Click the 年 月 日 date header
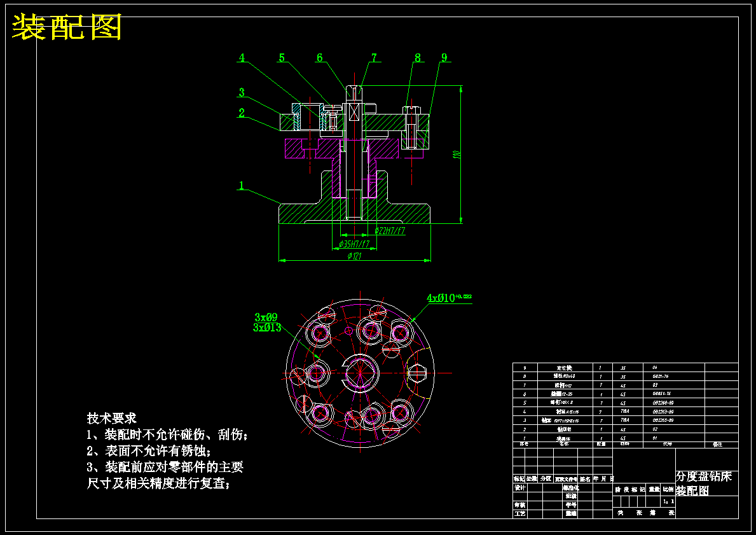The image size is (756, 535). point(603,479)
